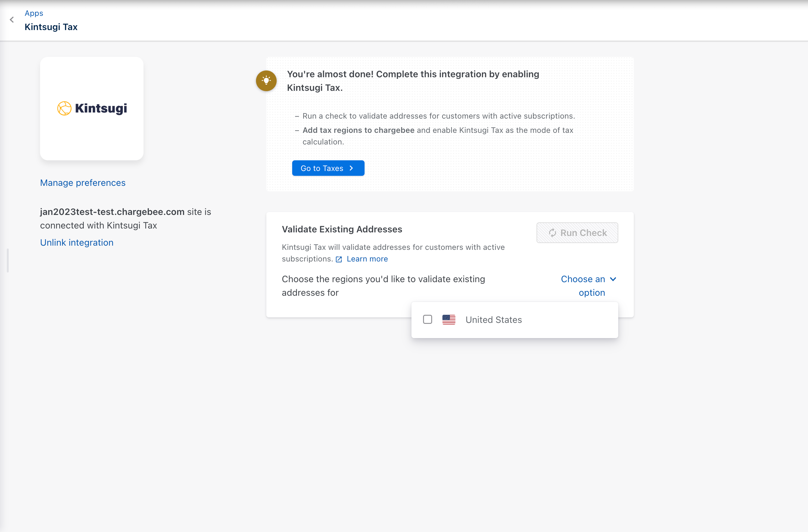
Task: Expand the Choose an option dropdown chevron
Action: coord(613,279)
